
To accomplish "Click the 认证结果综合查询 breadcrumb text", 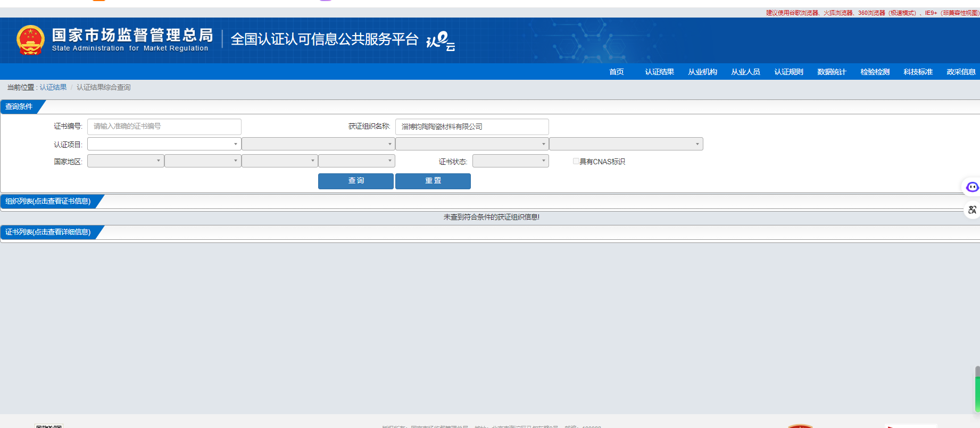I will 104,87.
